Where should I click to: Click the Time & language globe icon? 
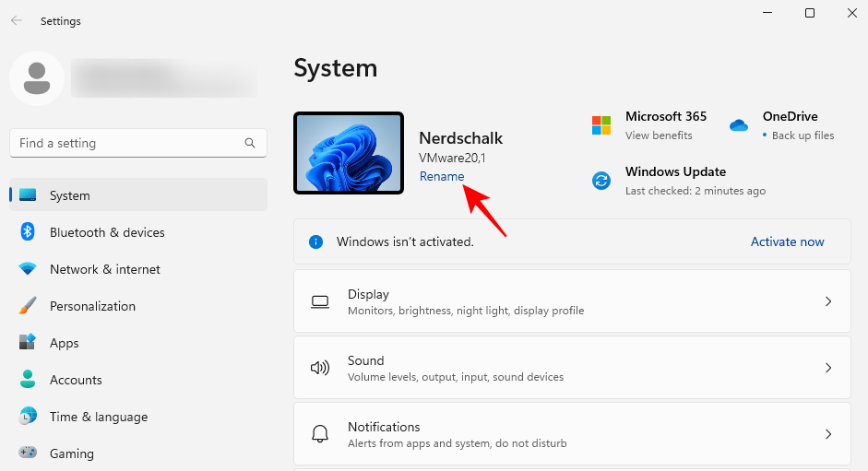(x=28, y=417)
